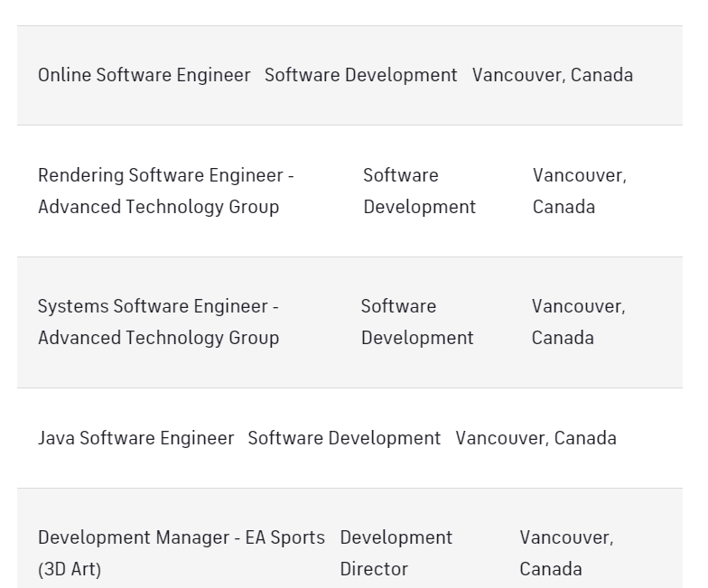Viewport: 708px width, 588px height.
Task: Click Vancouver, Canada in Systems Software Engineer row
Action: [x=578, y=322]
